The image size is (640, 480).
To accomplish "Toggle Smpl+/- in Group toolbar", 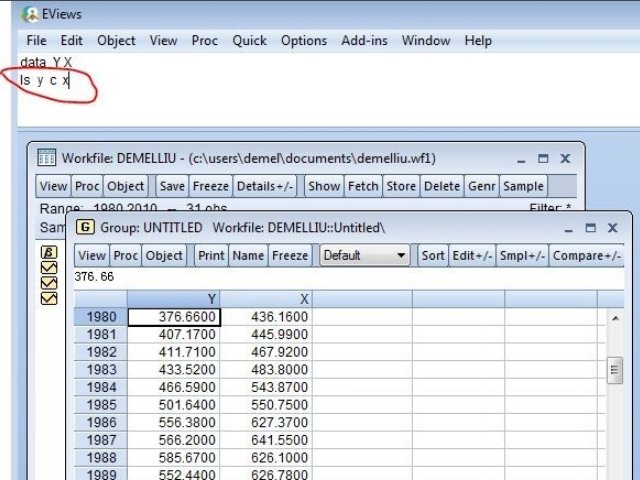I will (x=522, y=256).
